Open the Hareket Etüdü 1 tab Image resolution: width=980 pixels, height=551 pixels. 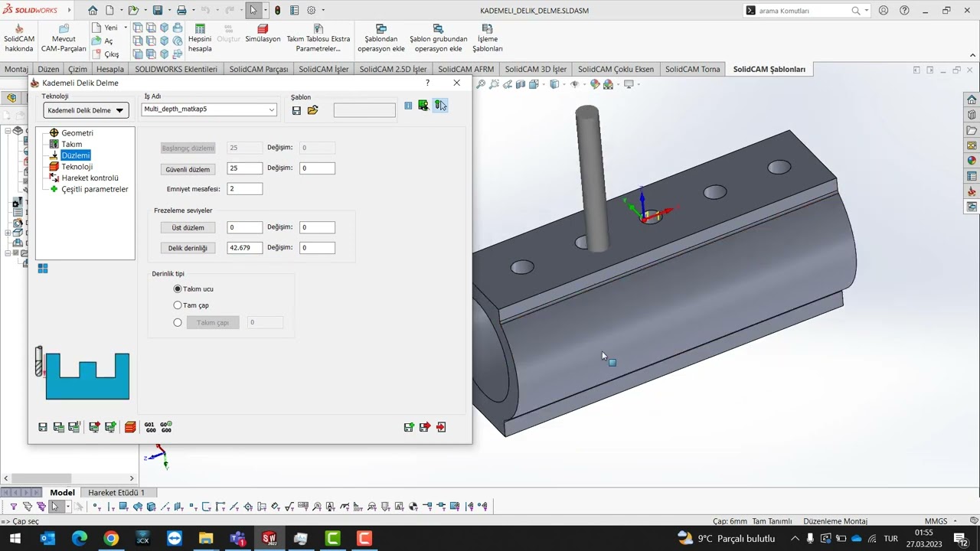116,492
